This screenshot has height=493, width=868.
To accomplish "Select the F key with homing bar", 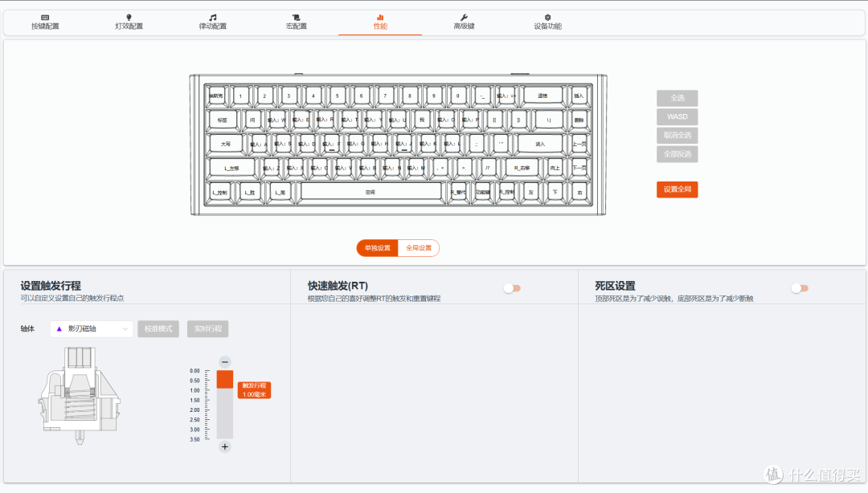I will tap(331, 144).
